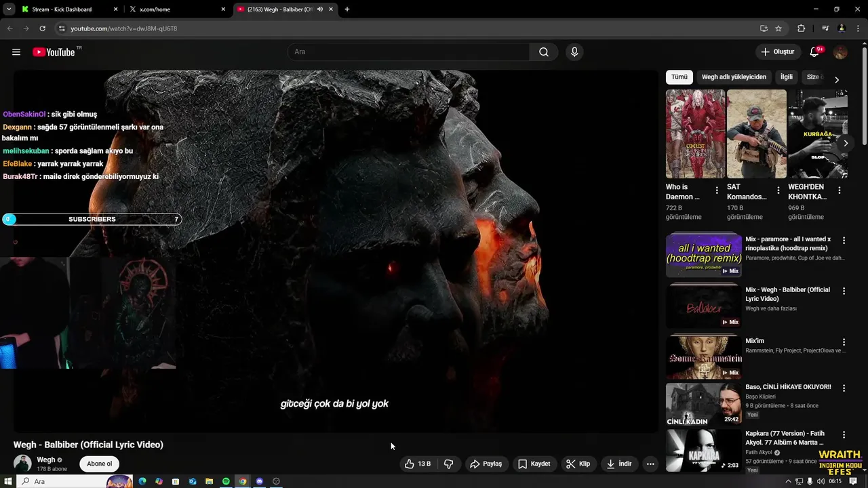The image size is (868, 488).
Task: Open a new browser tab with plus
Action: [x=347, y=9]
